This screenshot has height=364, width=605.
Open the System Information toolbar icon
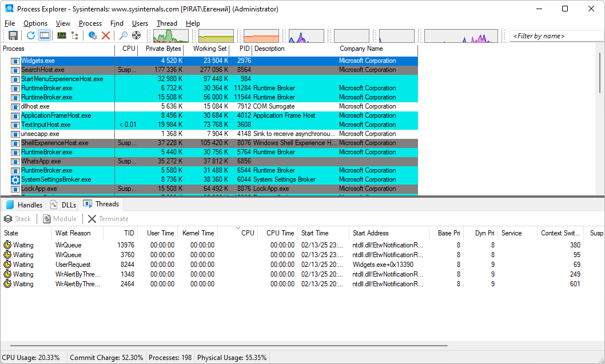click(x=62, y=35)
